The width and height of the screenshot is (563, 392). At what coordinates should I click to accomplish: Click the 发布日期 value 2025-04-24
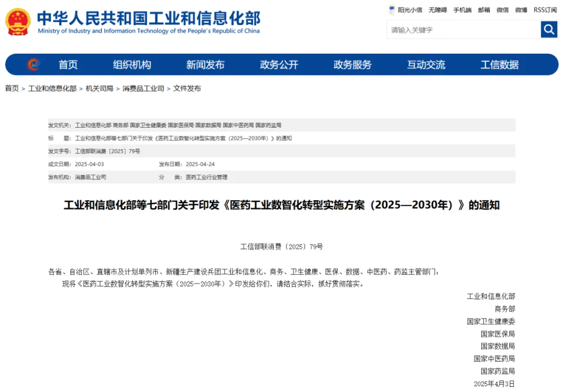(x=200, y=164)
